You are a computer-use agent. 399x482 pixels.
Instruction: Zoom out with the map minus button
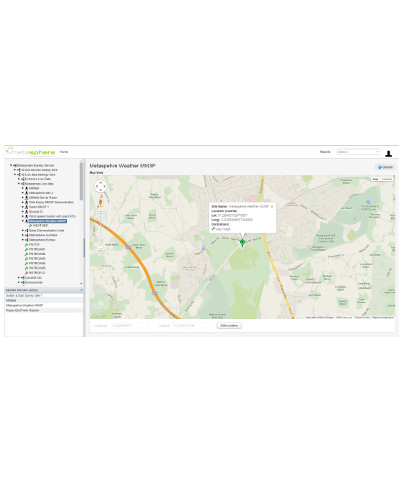point(100,248)
